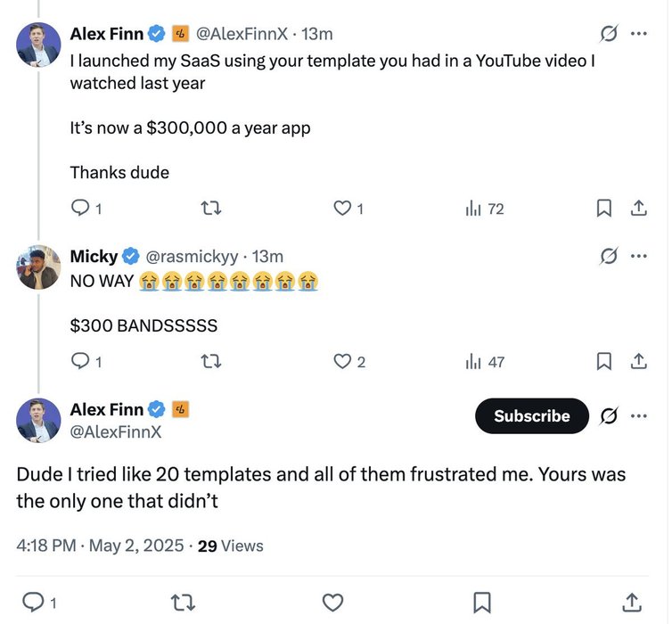Repost Alex Finn's SaaS template tweet
Image resolution: width=672 pixels, height=624 pixels.
click(211, 209)
